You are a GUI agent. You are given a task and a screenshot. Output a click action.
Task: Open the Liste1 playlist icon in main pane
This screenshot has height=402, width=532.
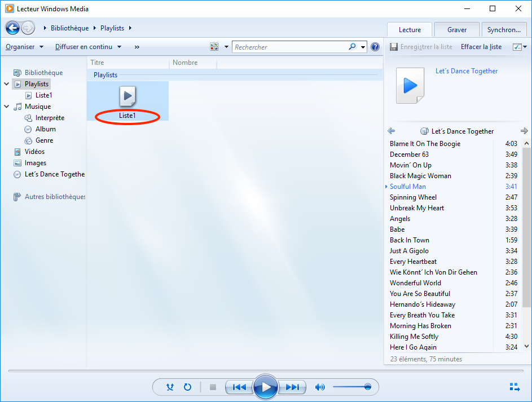(x=127, y=96)
